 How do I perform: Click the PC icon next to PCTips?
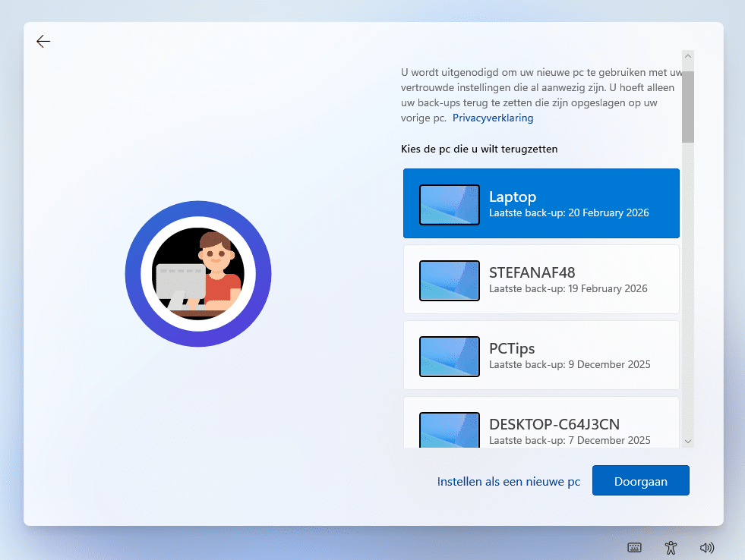[449, 356]
